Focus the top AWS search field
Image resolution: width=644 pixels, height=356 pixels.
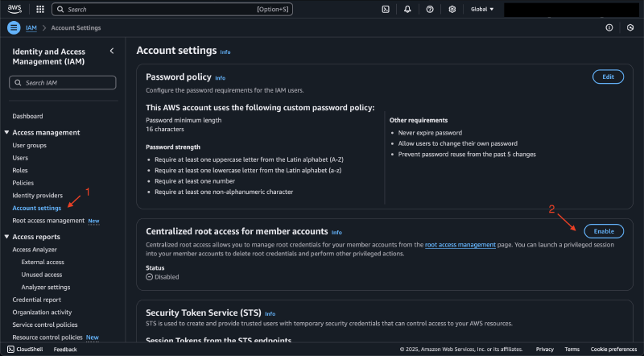coord(172,9)
